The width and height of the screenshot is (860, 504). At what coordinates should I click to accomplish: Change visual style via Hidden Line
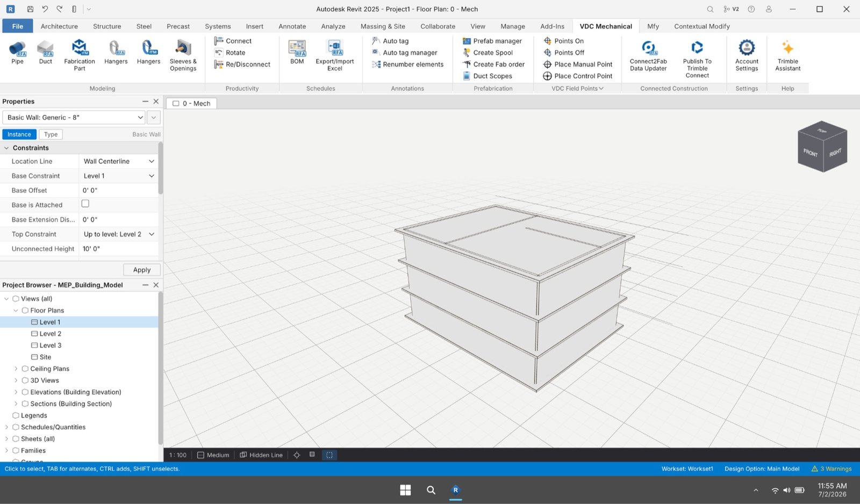coord(261,455)
